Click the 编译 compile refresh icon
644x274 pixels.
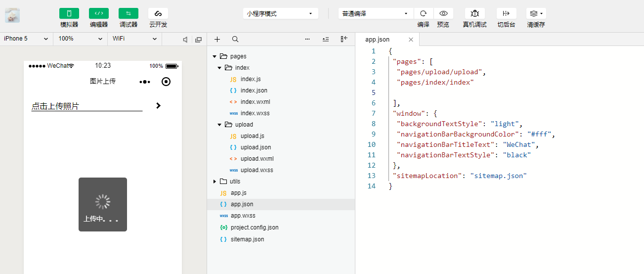click(424, 13)
